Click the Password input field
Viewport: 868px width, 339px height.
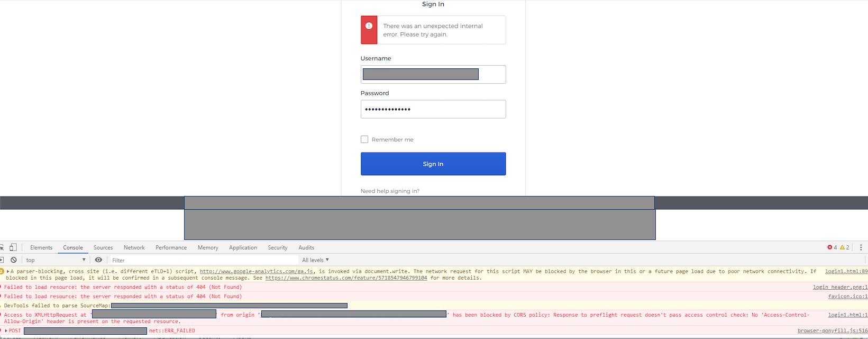pos(433,109)
